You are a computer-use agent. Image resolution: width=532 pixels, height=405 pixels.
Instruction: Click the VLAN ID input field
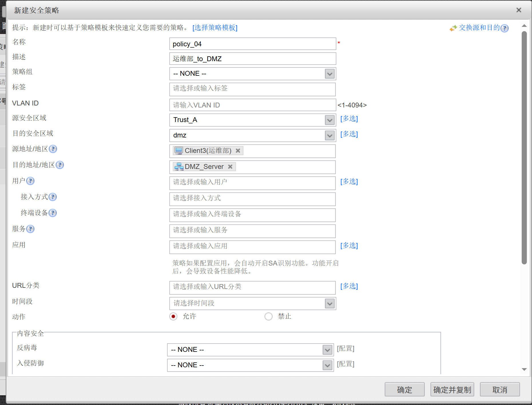pyautogui.click(x=253, y=105)
